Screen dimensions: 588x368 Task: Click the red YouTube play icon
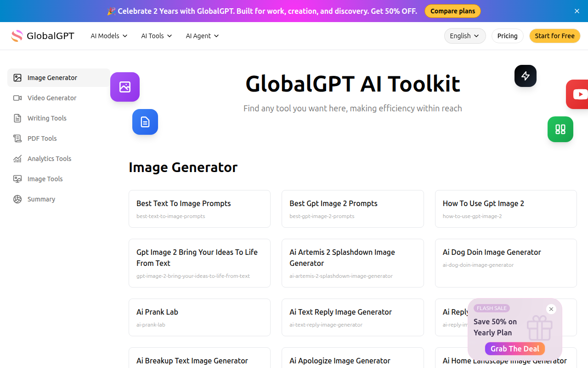(x=577, y=94)
